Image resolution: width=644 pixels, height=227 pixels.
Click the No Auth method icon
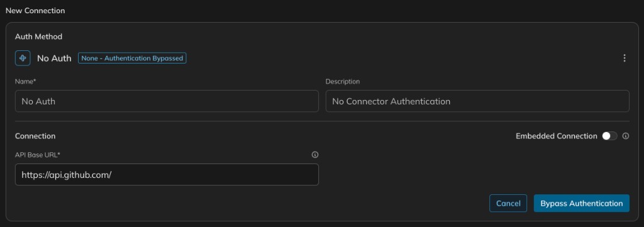click(x=23, y=58)
